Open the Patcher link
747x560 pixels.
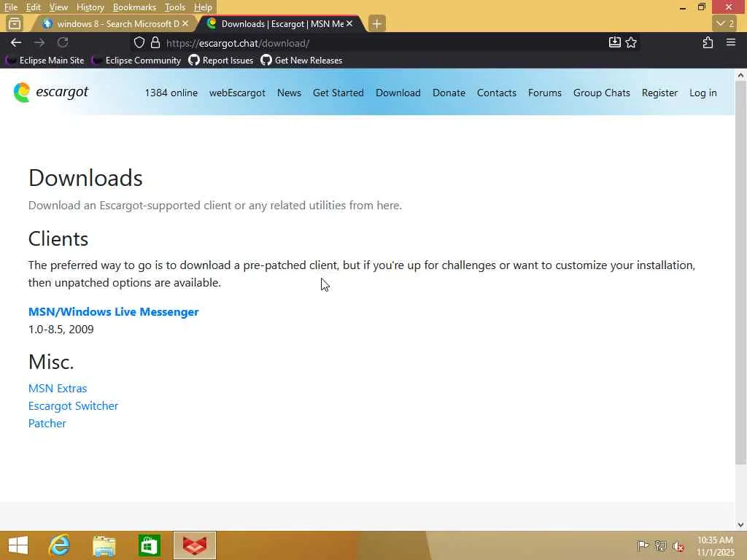pos(47,424)
